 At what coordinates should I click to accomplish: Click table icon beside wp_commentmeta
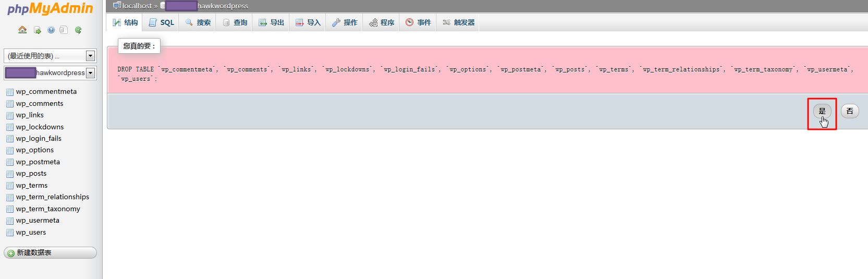10,92
